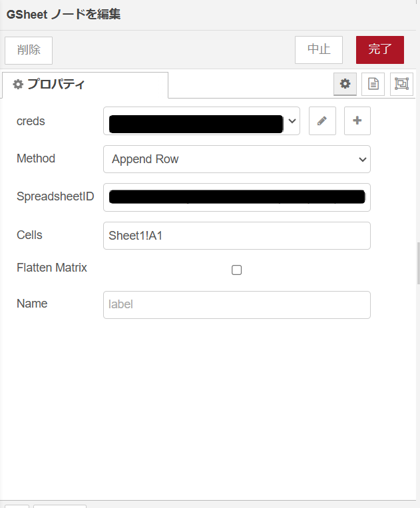The image size is (420, 508).
Task: Open node appearance settings icon
Action: (x=401, y=85)
